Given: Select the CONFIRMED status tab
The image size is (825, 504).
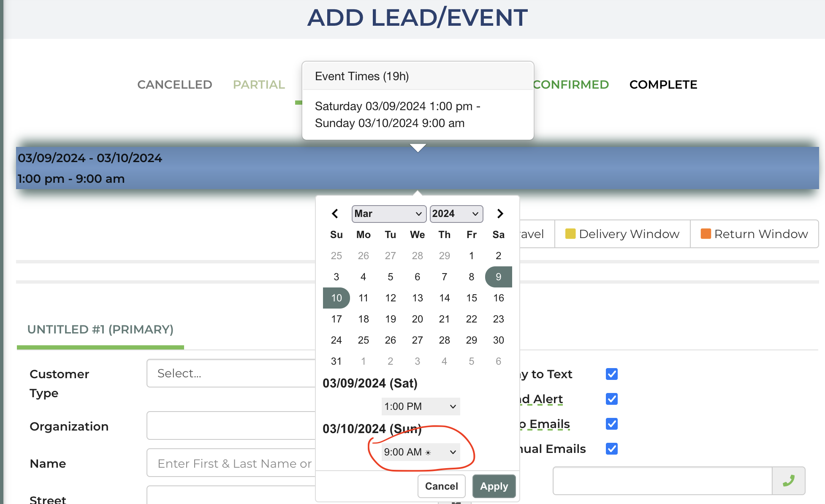Looking at the screenshot, I should tap(570, 84).
